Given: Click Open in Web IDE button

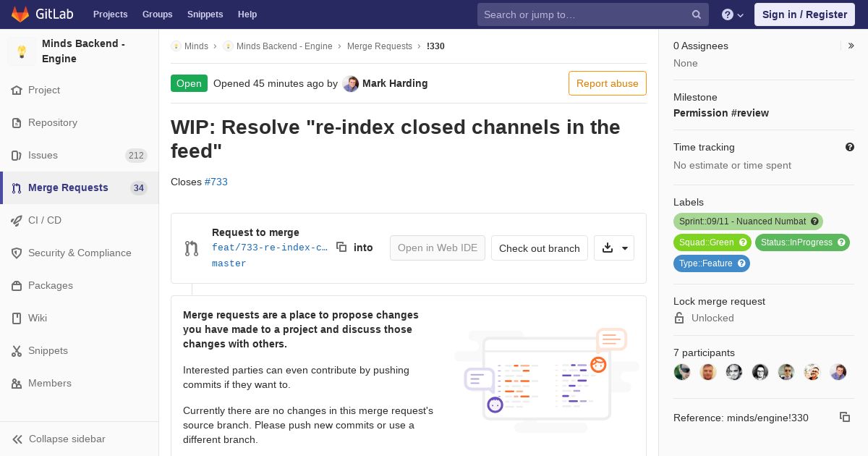Looking at the screenshot, I should tap(438, 248).
